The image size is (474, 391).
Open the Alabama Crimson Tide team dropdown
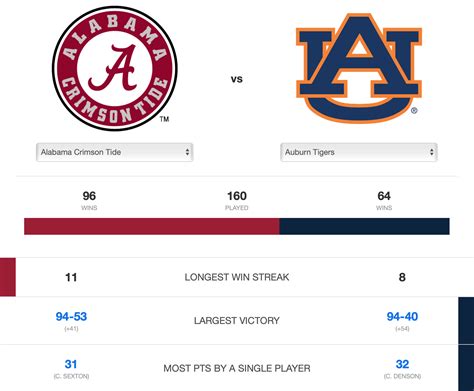pyautogui.click(x=115, y=152)
